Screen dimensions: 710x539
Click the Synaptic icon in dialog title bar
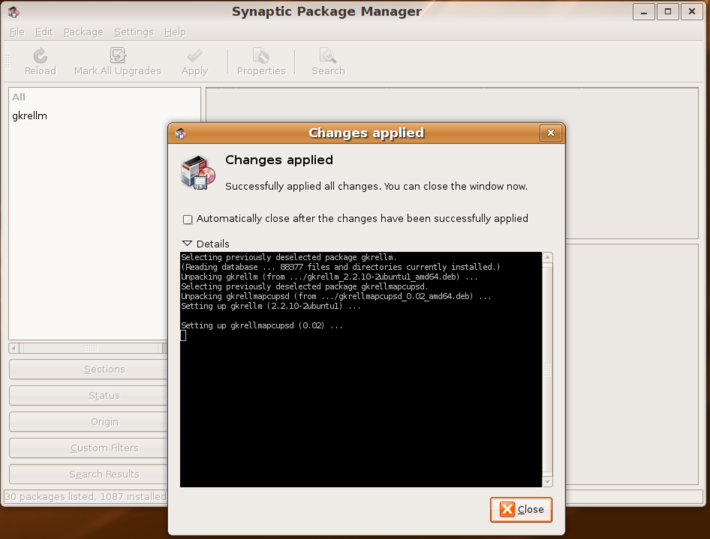pyautogui.click(x=181, y=133)
